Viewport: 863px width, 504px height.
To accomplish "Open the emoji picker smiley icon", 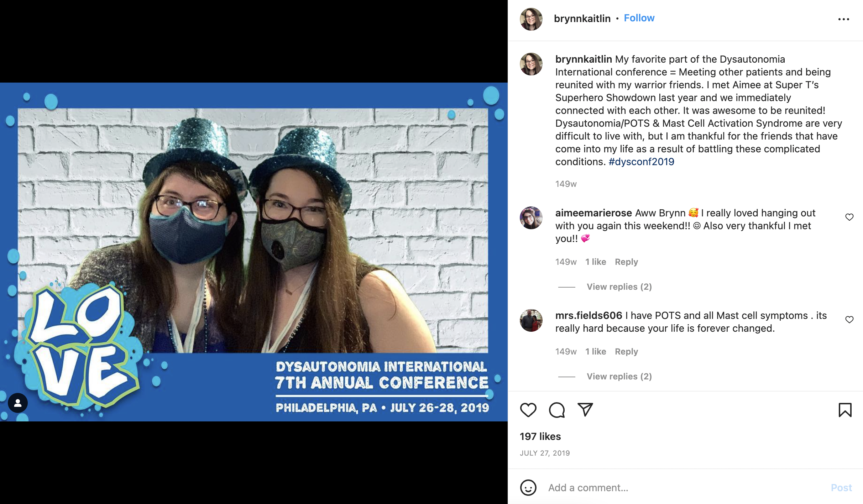I will [528, 488].
